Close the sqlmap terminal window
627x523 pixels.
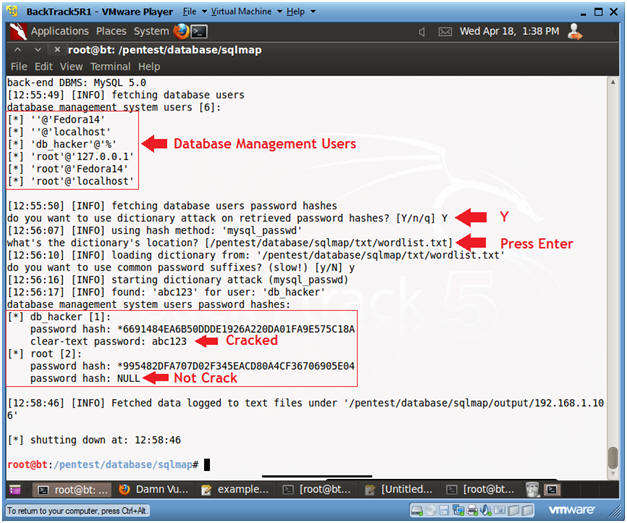tap(57, 50)
